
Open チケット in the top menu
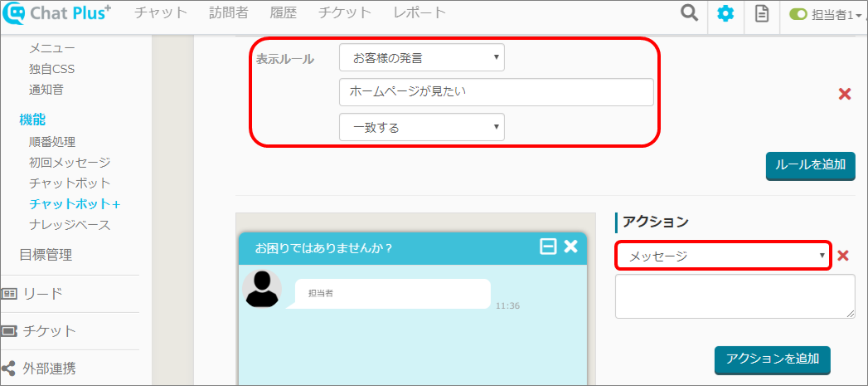345,12
